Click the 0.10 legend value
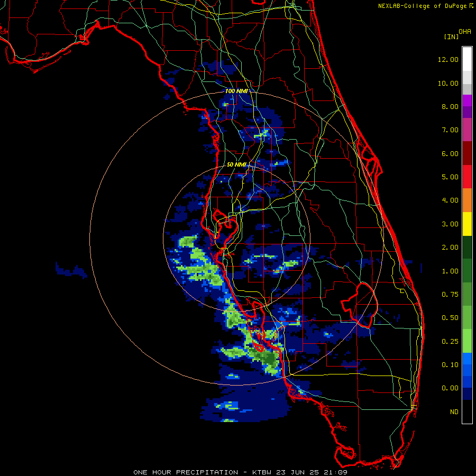Screen dimensions: 476x476 tap(450, 365)
